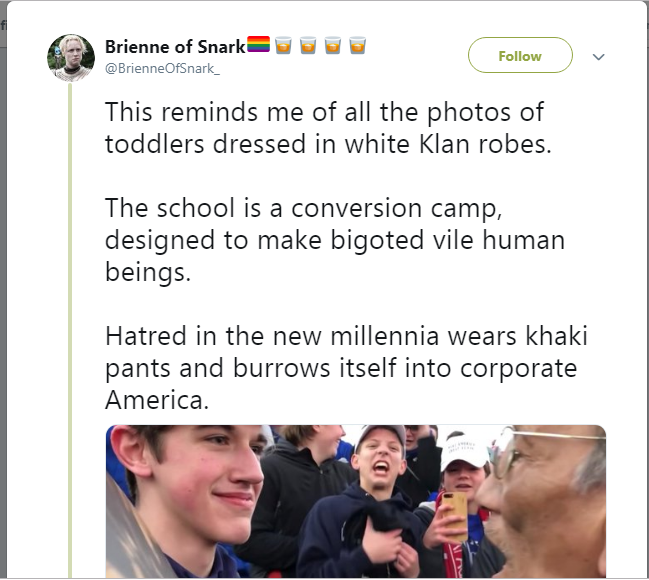Click the third whisky glass emoji

tap(333, 45)
